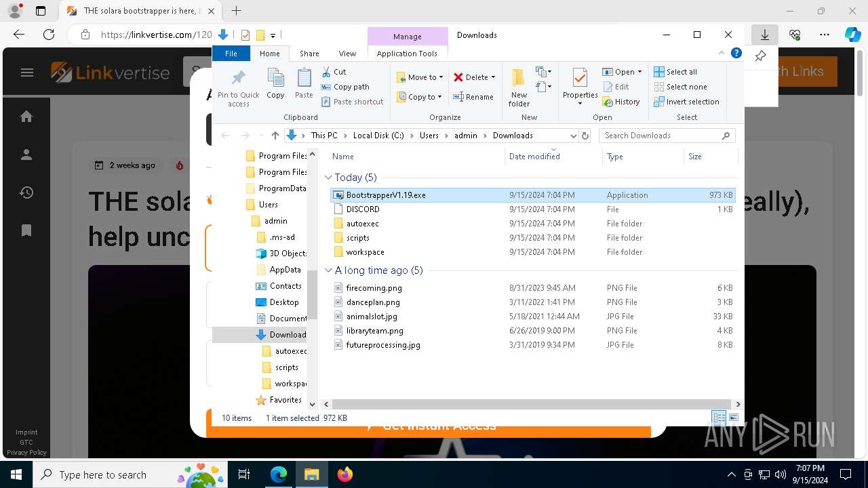Click the Manage contextual tab
This screenshot has height=488, width=868.
pyautogui.click(x=408, y=37)
